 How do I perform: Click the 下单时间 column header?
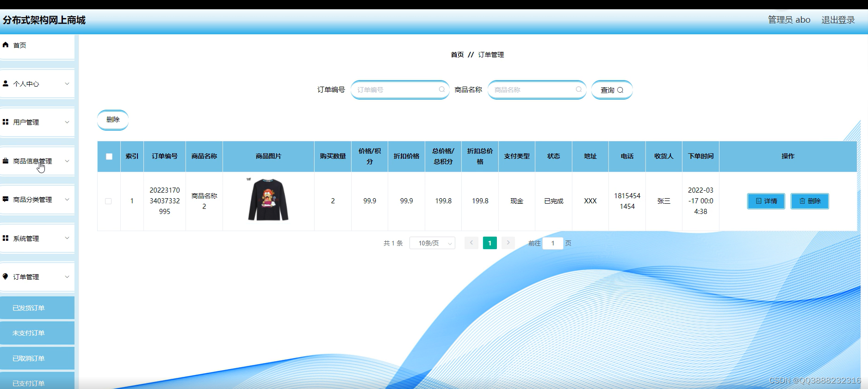(701, 157)
